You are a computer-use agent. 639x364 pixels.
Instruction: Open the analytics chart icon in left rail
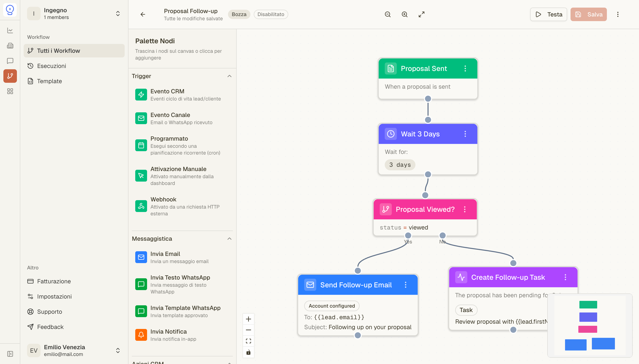(x=10, y=30)
